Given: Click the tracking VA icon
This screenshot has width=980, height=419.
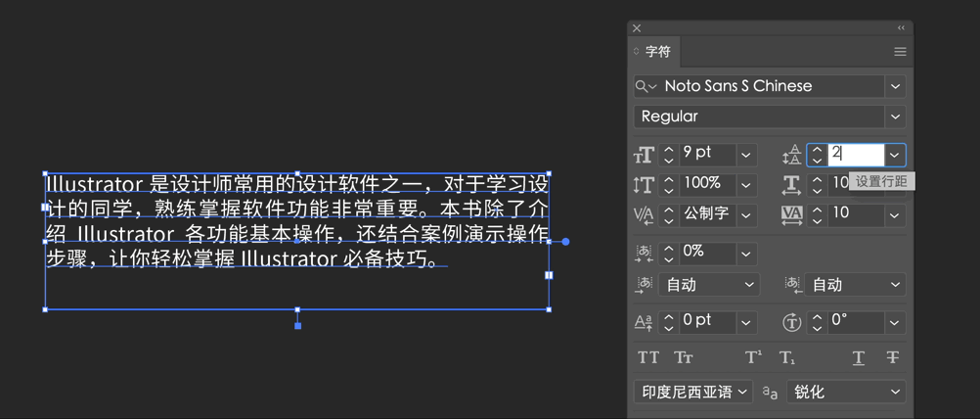Looking at the screenshot, I should pyautogui.click(x=792, y=215).
